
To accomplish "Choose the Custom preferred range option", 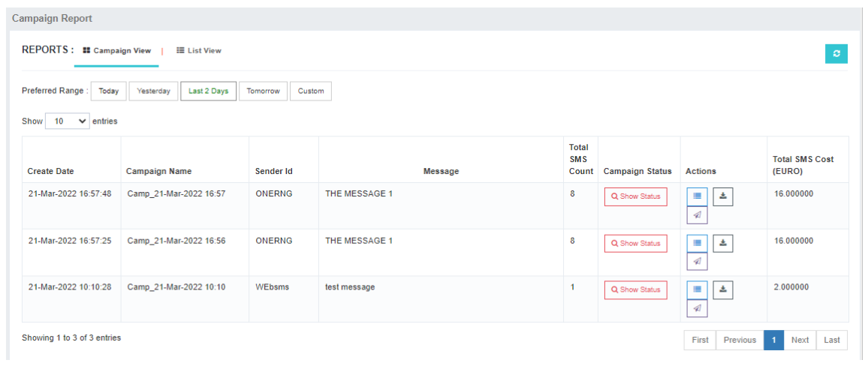I will point(311,91).
